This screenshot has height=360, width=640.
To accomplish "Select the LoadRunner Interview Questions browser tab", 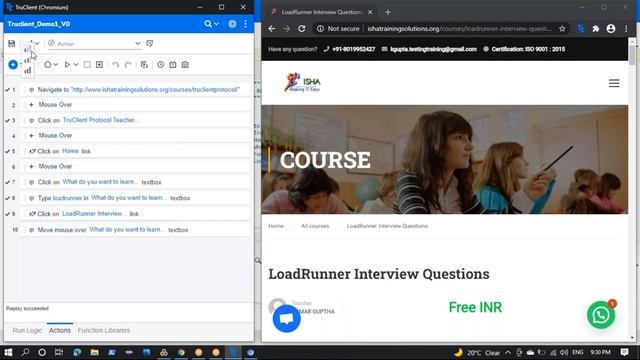I will point(321,12).
